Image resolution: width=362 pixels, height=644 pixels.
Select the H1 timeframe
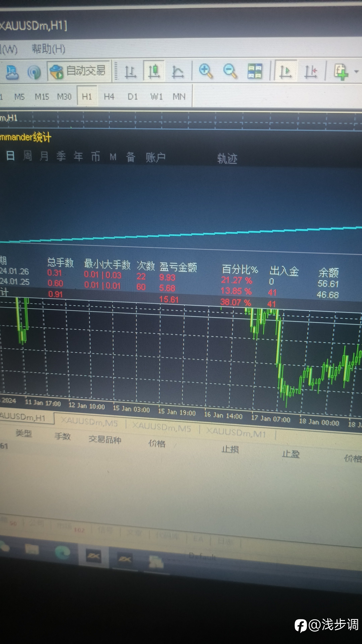87,96
